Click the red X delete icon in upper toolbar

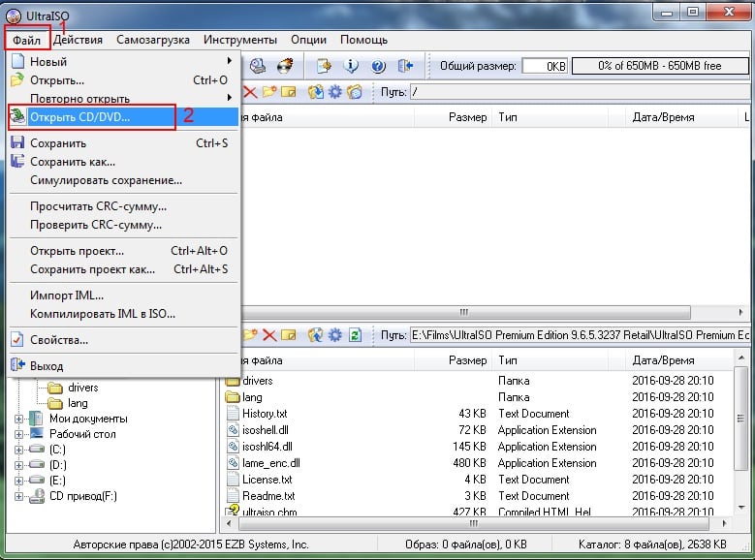249,92
